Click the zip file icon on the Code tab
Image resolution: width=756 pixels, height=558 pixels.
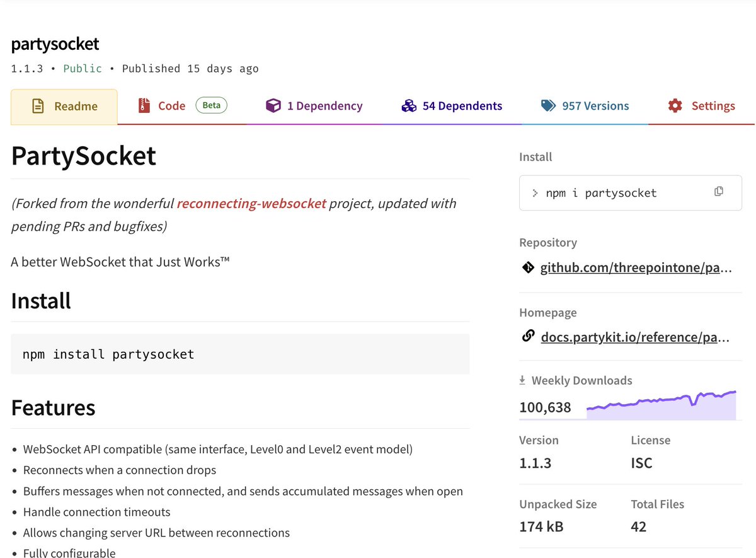tap(145, 106)
